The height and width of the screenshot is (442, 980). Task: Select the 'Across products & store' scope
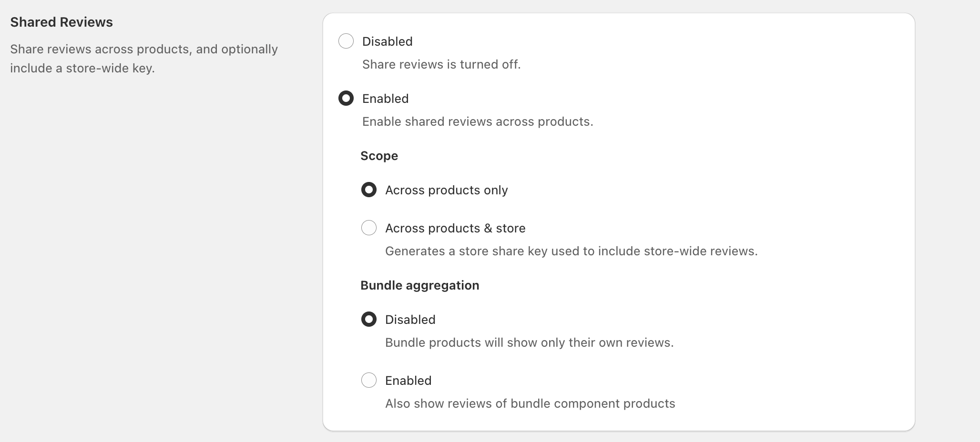point(368,228)
